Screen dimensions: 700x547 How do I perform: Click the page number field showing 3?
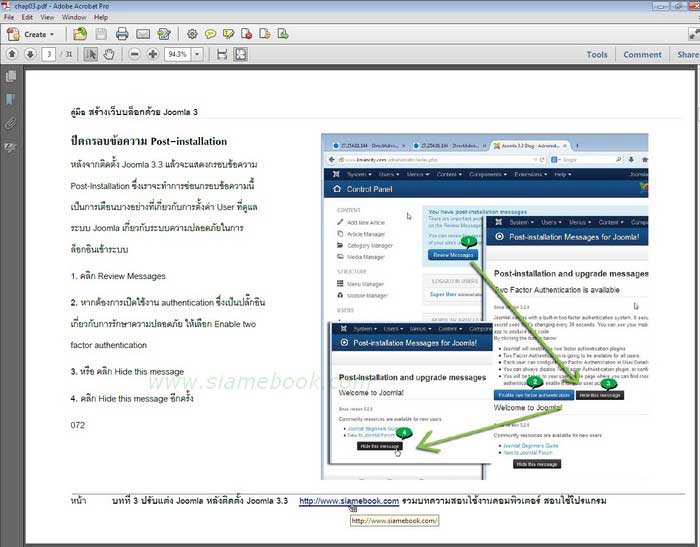coord(49,54)
